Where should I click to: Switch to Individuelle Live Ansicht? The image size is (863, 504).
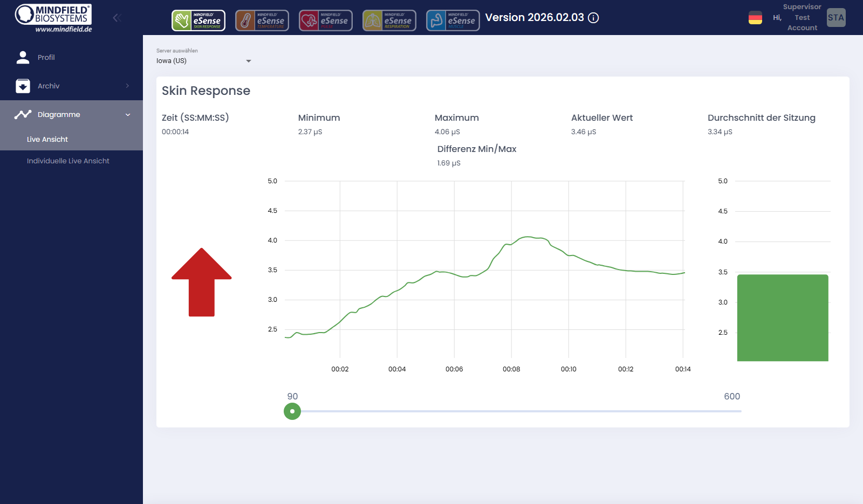point(68,161)
